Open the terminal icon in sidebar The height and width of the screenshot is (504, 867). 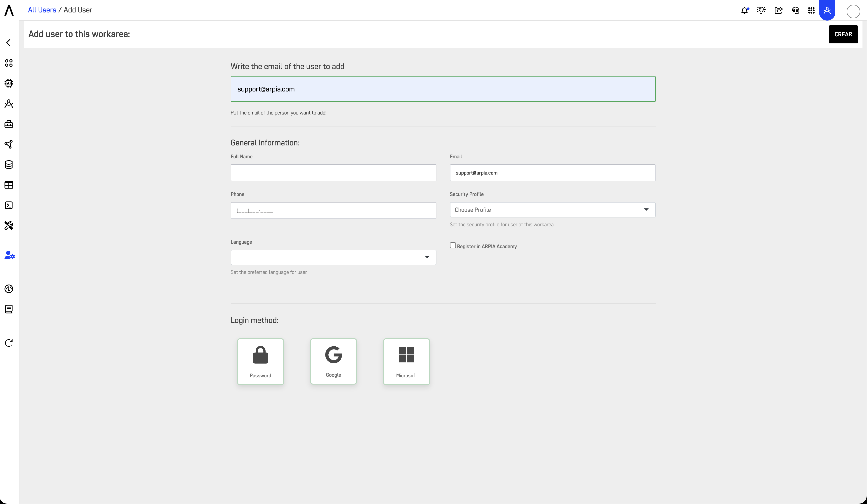(9, 205)
